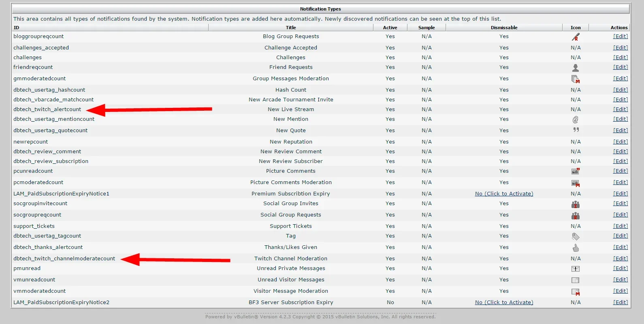Screen dimensions: 644x324
Task: Activate dismissable for BF3 Server Subscription Expiry
Action: coord(504,302)
